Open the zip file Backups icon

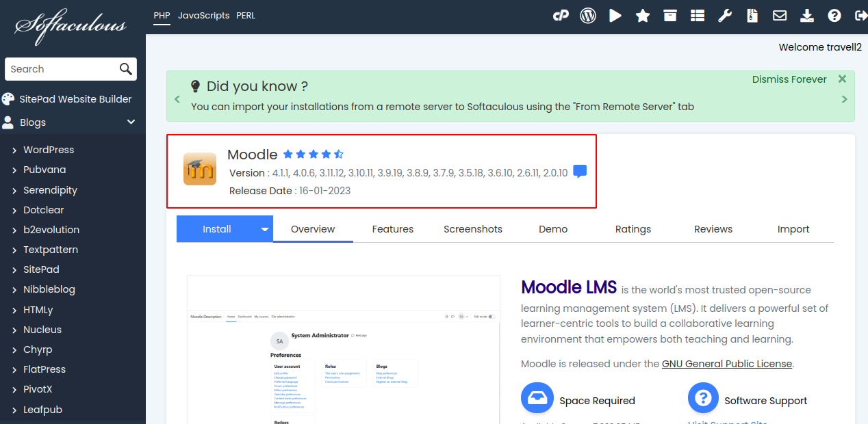(752, 15)
